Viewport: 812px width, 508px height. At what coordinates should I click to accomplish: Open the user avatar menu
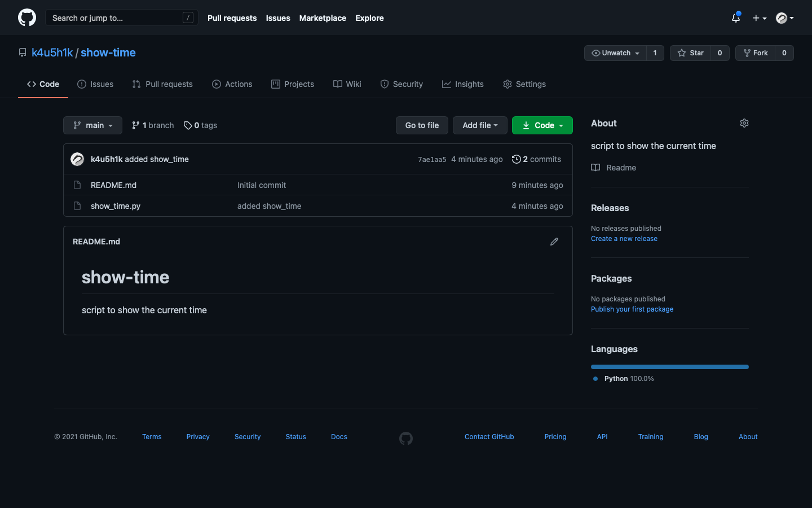click(x=785, y=18)
